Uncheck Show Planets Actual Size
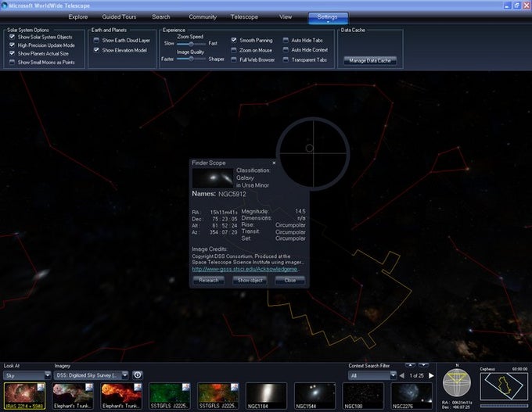 point(13,54)
